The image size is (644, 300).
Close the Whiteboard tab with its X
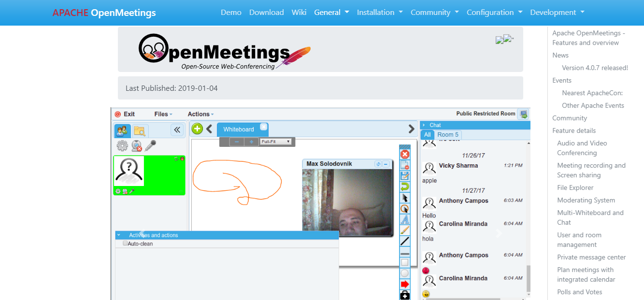pos(263,127)
